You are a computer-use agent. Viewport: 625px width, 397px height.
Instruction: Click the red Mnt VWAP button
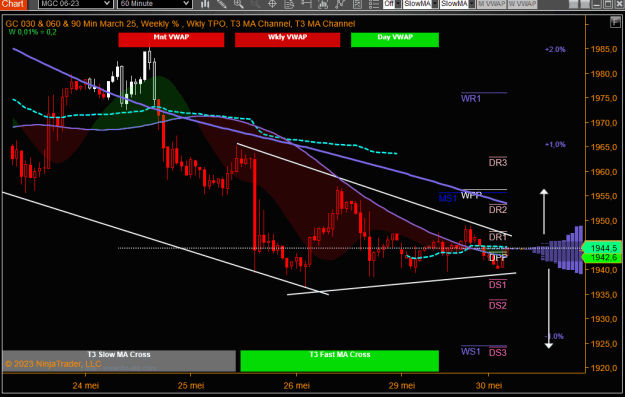pos(171,39)
